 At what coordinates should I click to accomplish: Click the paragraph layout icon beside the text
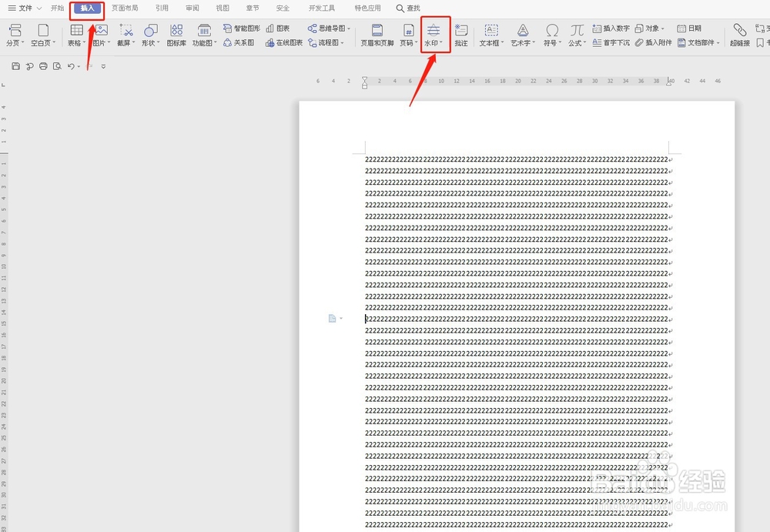(332, 319)
